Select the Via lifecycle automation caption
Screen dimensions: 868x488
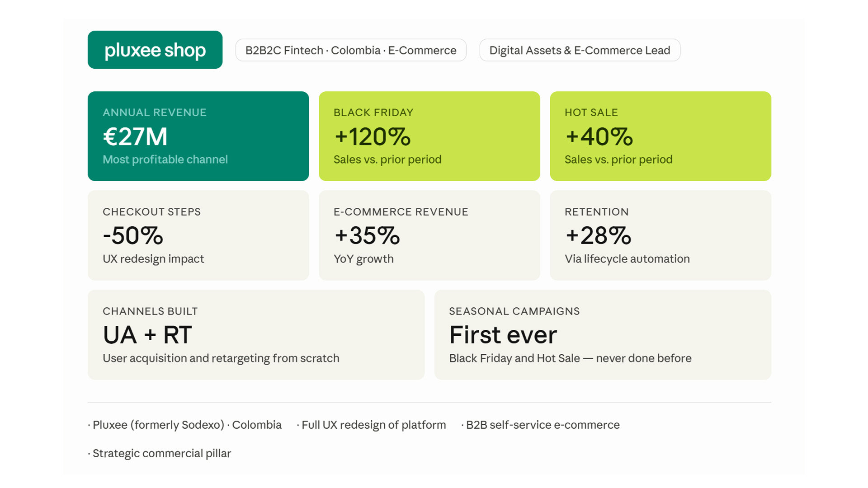tap(627, 259)
